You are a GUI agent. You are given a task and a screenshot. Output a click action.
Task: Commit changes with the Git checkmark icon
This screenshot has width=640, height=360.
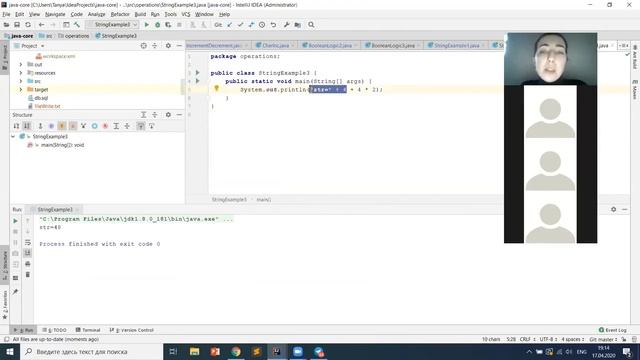tap(240, 25)
